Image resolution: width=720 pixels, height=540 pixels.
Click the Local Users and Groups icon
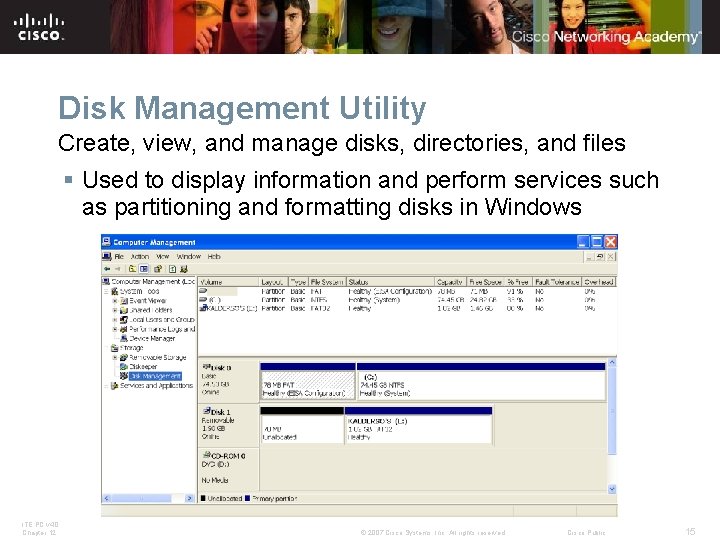point(124,320)
